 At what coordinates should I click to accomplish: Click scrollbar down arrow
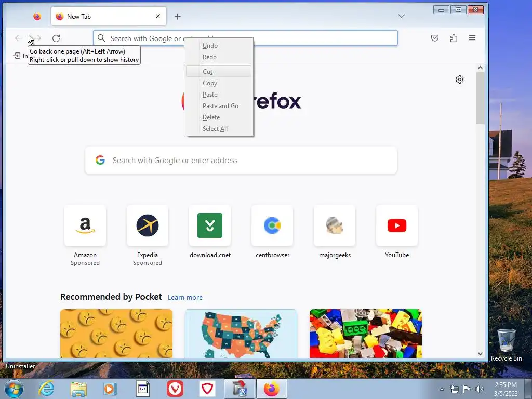click(480, 353)
